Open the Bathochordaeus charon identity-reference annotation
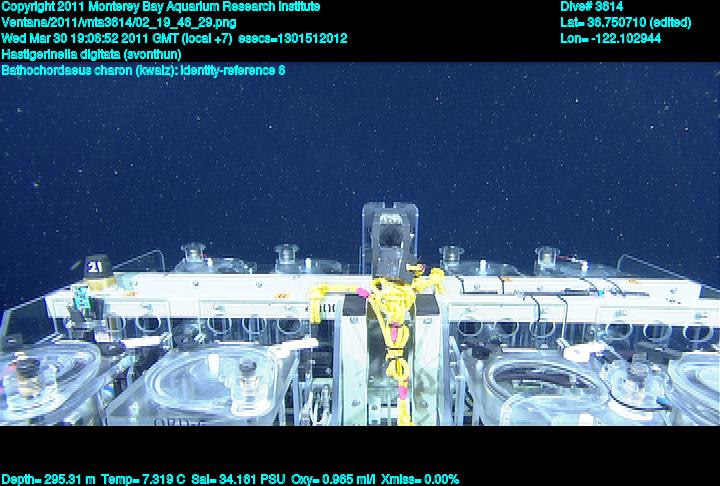Screen dimensions: 720x486 [x=144, y=71]
